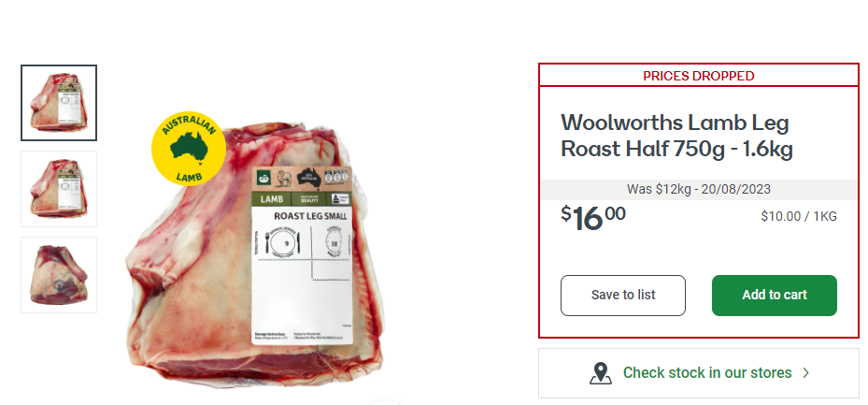This screenshot has width=868, height=405.
Task: Click the $10.00 / 1KG unit price
Action: 799,217
